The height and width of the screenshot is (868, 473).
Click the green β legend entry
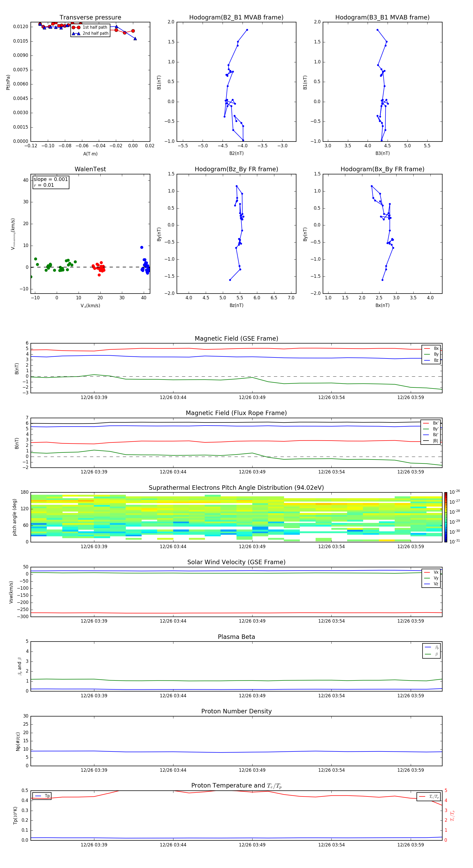pos(431,654)
